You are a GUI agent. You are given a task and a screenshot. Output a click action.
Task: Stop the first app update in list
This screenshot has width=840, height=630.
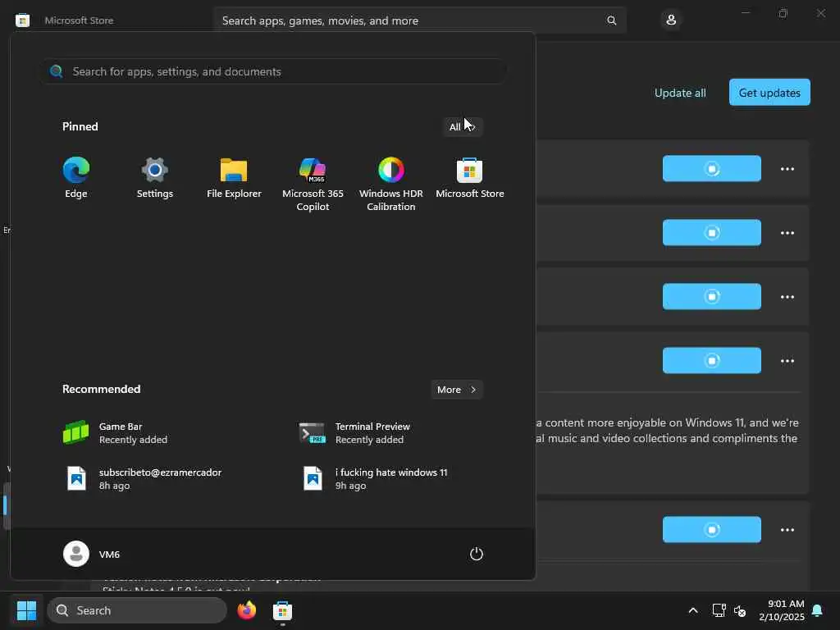(x=711, y=169)
